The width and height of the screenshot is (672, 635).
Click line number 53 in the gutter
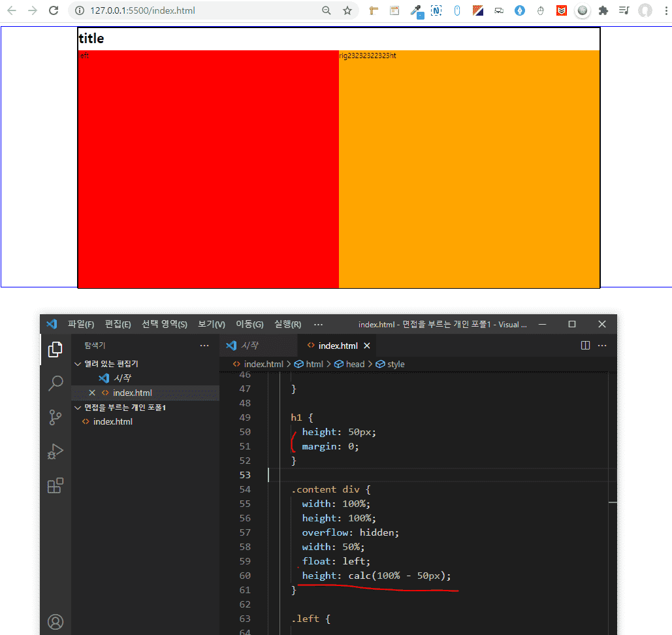(x=245, y=475)
